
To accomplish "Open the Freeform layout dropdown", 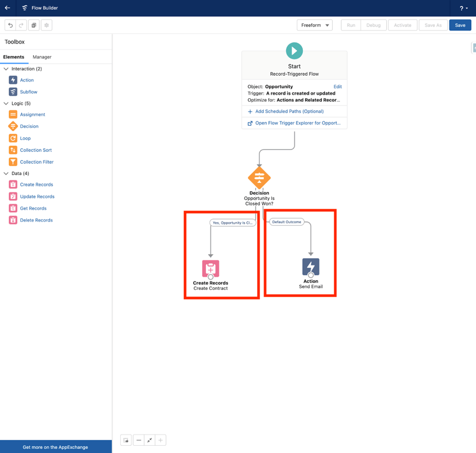I will (315, 25).
